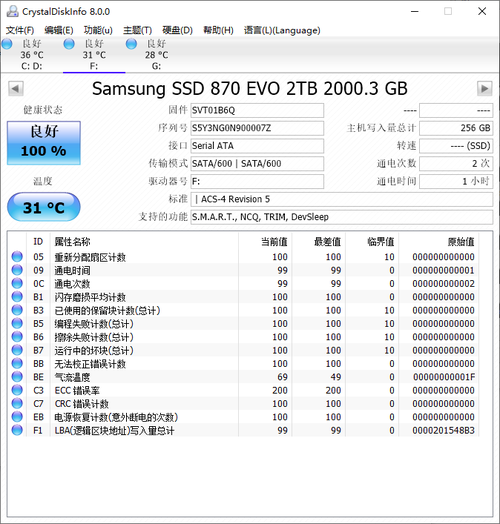Viewport: 500px width, 524px height.
Task: Click the status orb for attribute 05
Action: pos(17,257)
